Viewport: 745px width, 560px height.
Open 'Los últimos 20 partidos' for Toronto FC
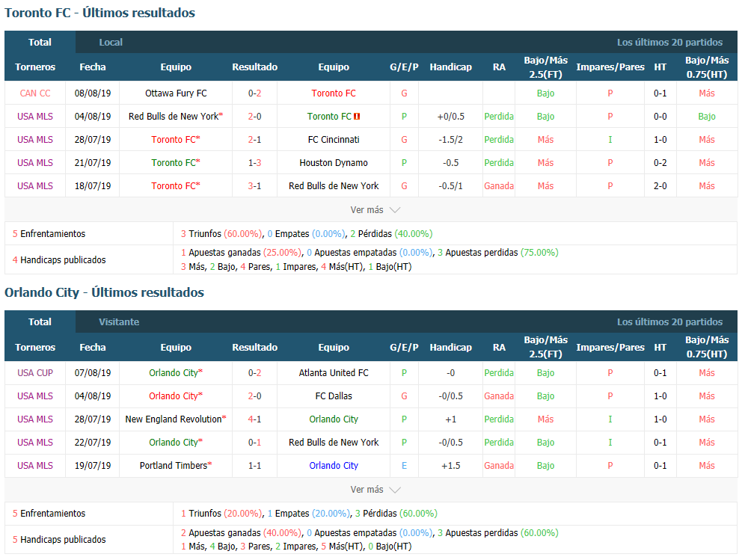point(669,43)
